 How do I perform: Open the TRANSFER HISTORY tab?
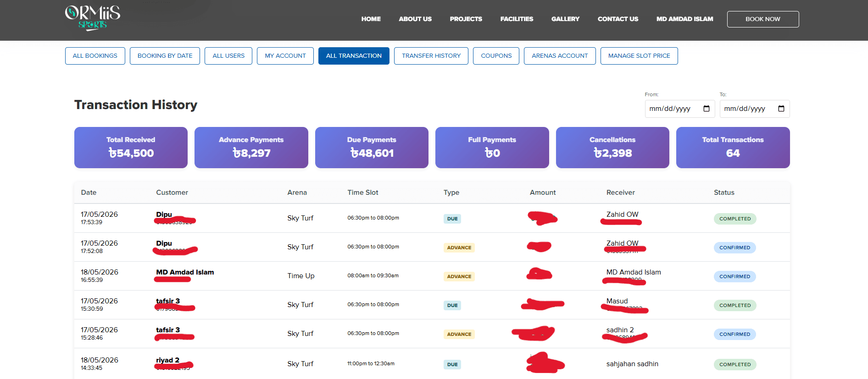(431, 56)
